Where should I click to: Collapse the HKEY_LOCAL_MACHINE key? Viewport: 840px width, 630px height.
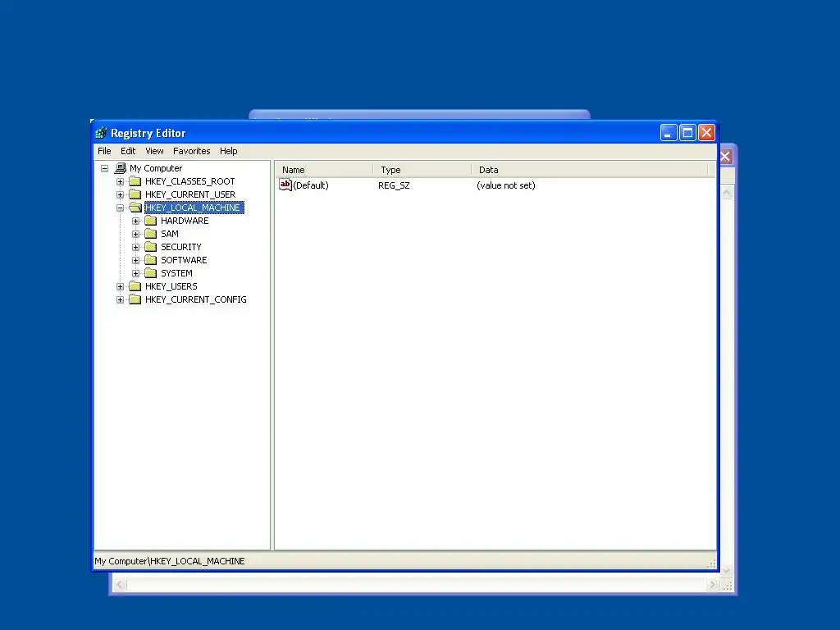pyautogui.click(x=120, y=208)
